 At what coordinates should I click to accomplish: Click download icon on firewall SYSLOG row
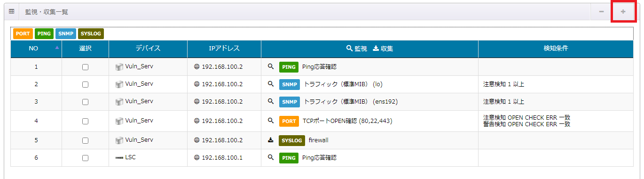(270, 140)
